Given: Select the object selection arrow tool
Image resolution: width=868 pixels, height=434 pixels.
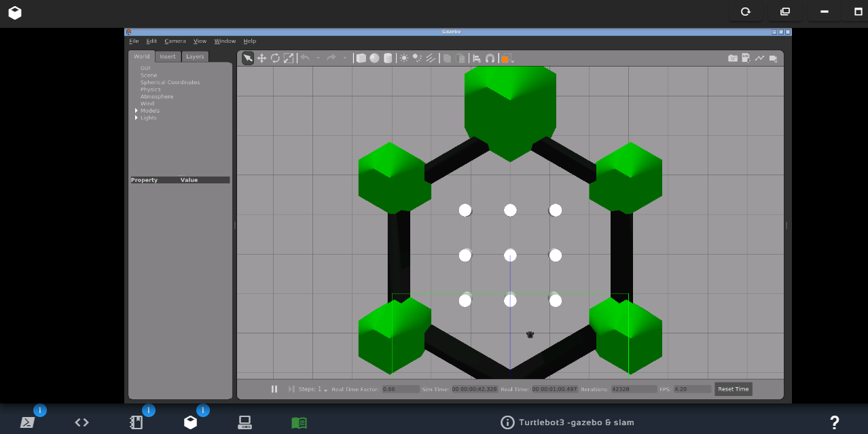Looking at the screenshot, I should [248, 58].
